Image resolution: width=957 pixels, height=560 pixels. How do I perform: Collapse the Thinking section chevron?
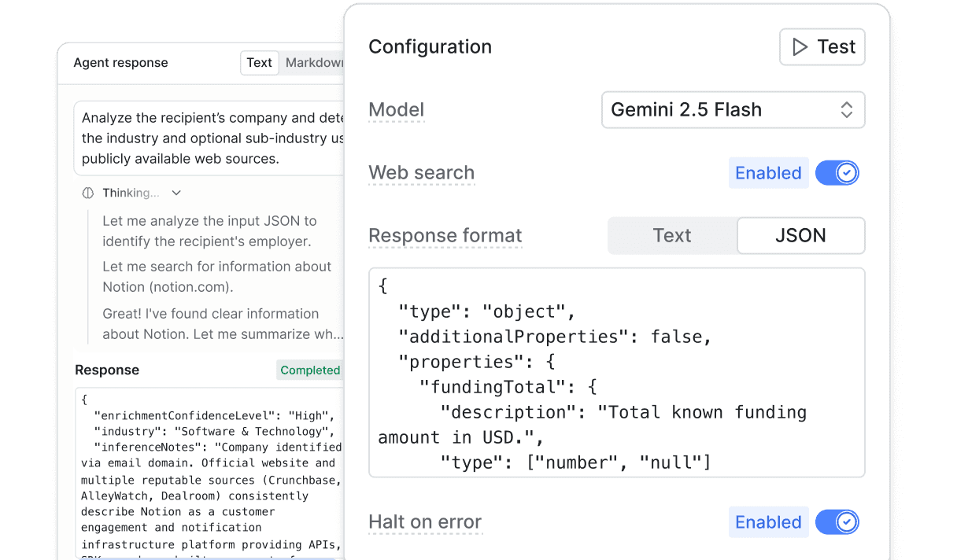[176, 193]
